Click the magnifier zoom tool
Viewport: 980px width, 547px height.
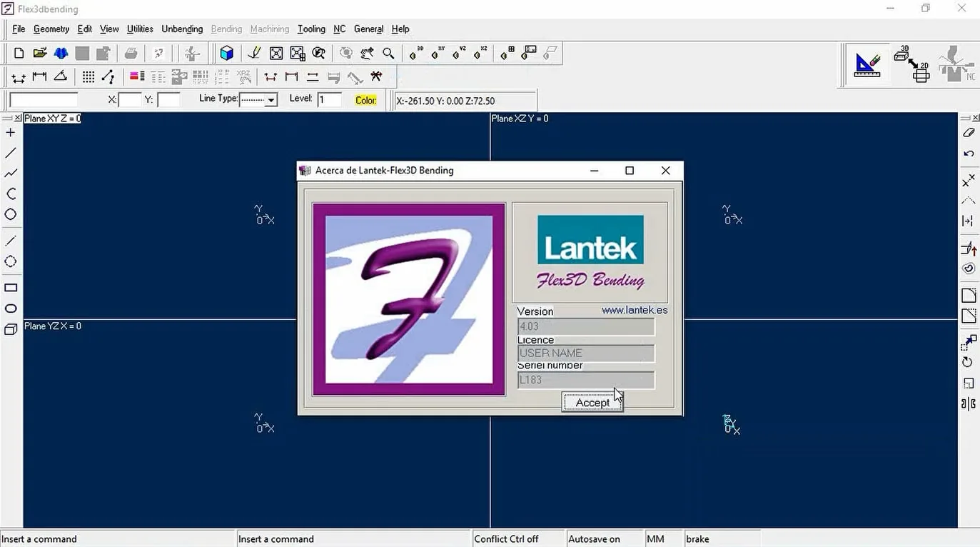tap(388, 53)
